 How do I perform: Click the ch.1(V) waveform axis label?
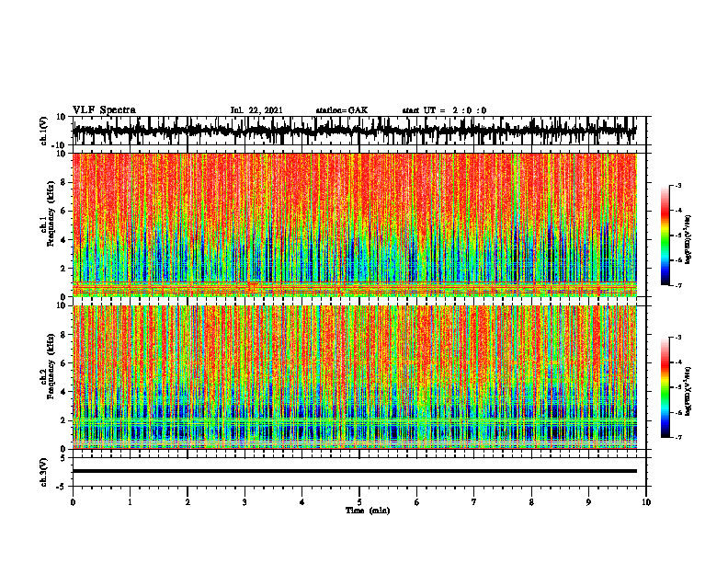(43, 131)
